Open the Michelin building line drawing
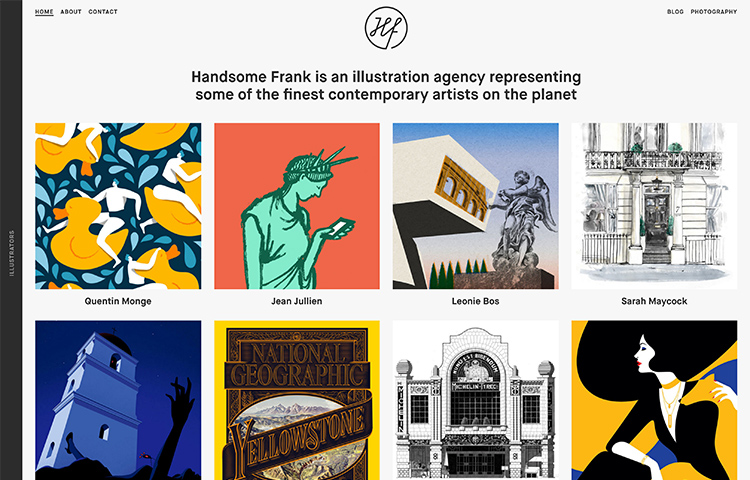The height and width of the screenshot is (480, 750). (x=475, y=400)
